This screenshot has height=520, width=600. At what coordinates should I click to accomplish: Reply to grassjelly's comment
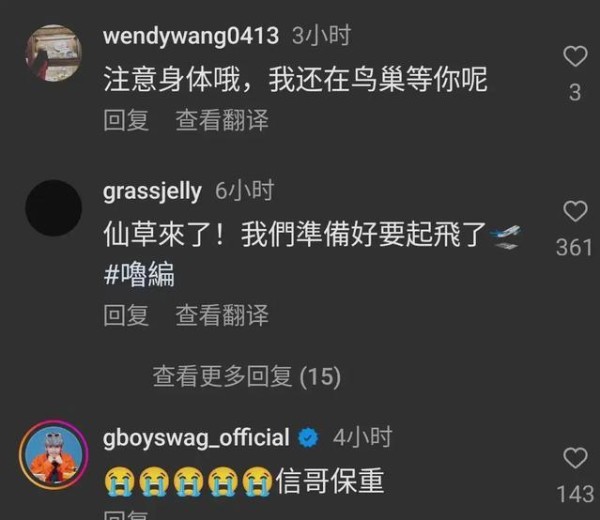coord(126,315)
